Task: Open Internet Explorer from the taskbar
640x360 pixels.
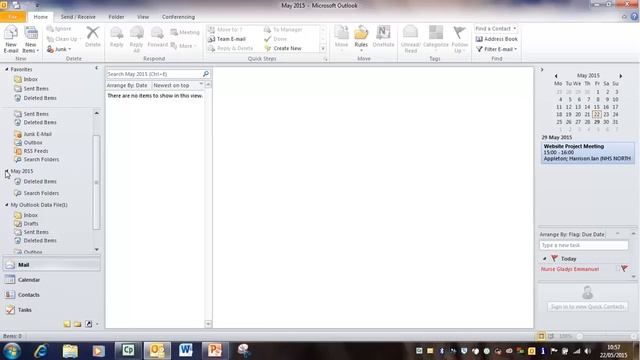Action: tap(40, 351)
